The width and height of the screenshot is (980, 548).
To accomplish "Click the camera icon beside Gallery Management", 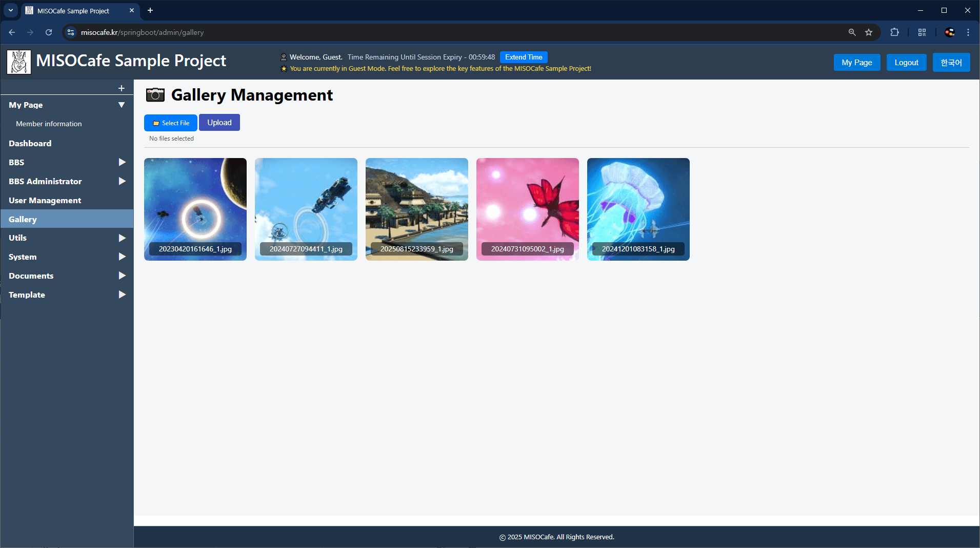I will [154, 95].
